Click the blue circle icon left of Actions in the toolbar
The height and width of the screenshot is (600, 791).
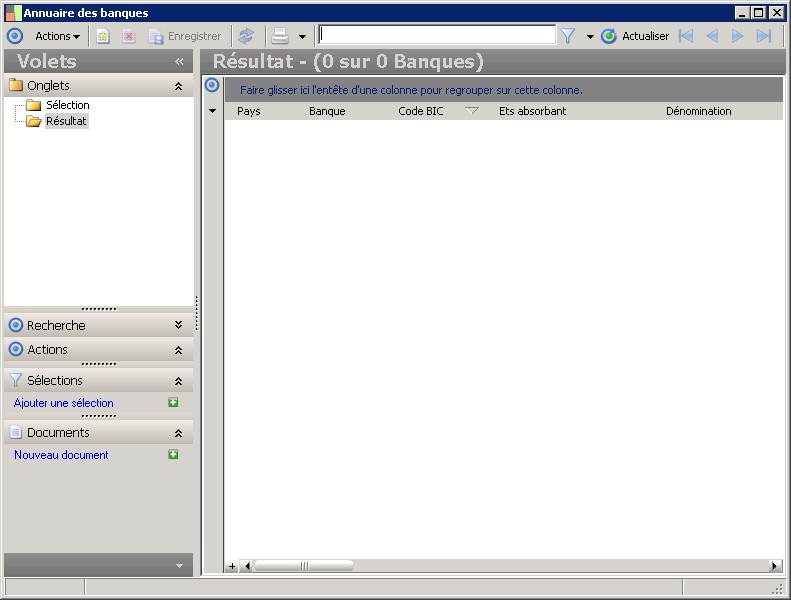click(x=15, y=36)
